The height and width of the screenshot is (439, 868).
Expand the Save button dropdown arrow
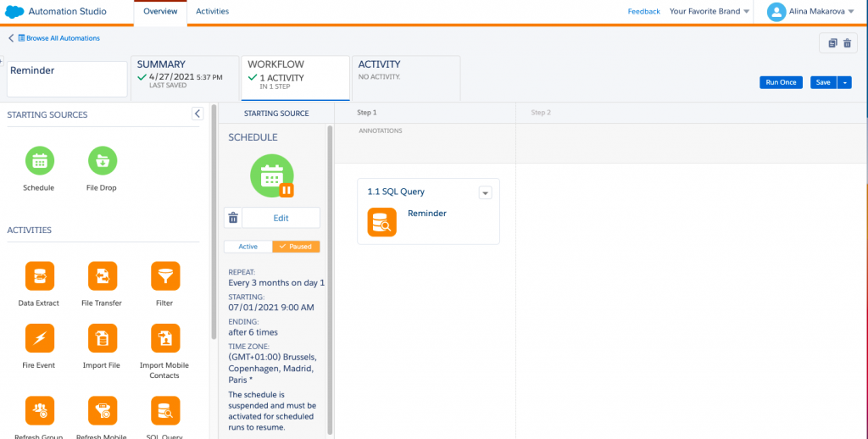pos(847,82)
